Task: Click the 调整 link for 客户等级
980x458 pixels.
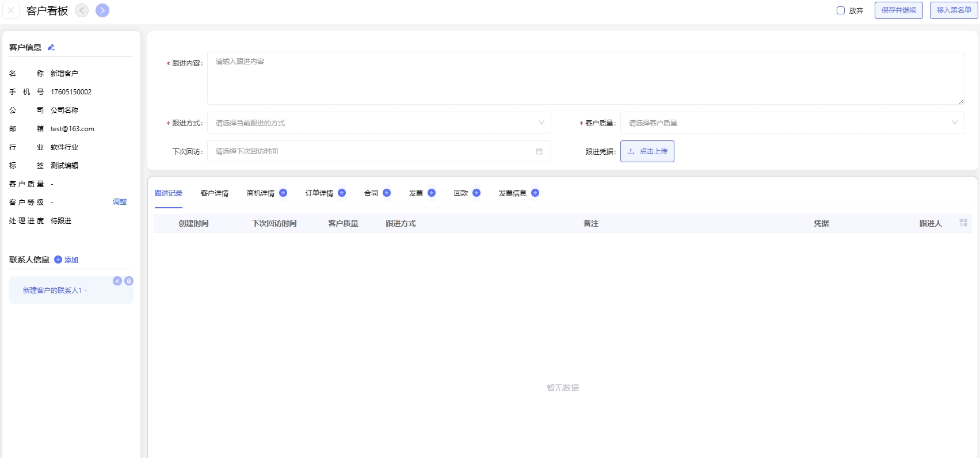Action: coord(120,202)
